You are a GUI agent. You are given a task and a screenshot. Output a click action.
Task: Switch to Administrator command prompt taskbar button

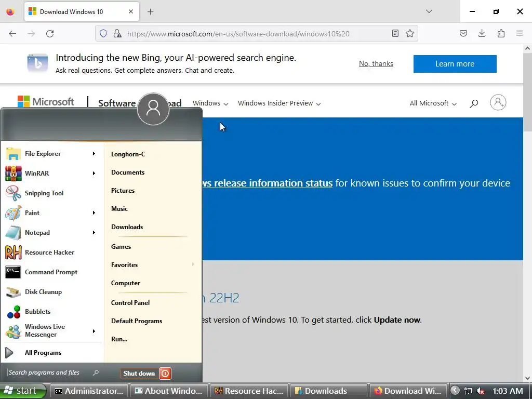[89, 391]
